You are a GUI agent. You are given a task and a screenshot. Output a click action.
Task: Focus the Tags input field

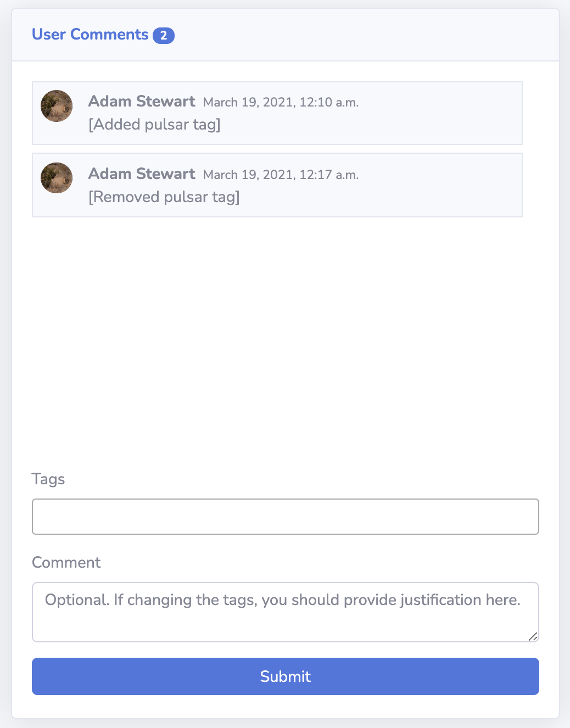[286, 517]
